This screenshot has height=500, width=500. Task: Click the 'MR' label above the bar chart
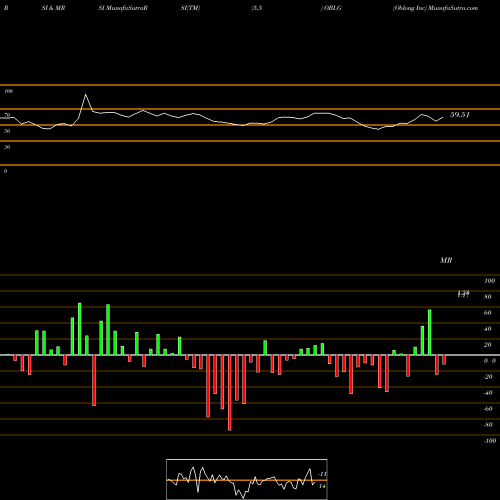(x=446, y=260)
